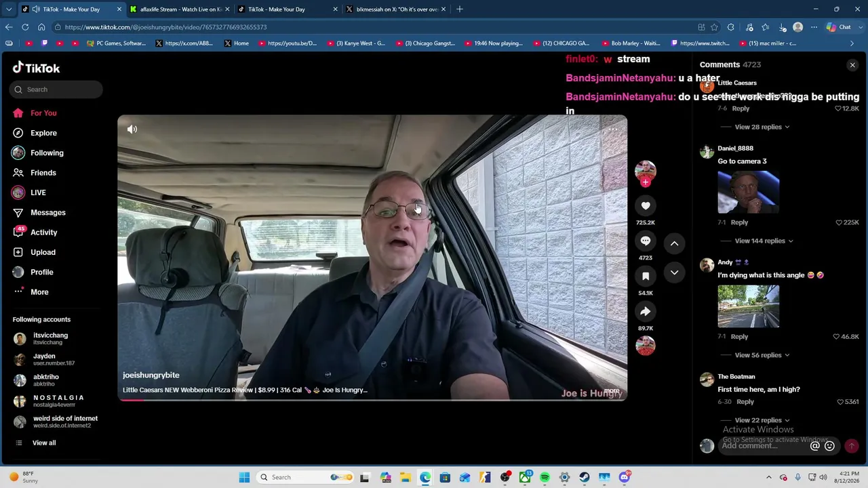The image size is (868, 488).
Task: Mention a user with the @ icon
Action: 815,446
